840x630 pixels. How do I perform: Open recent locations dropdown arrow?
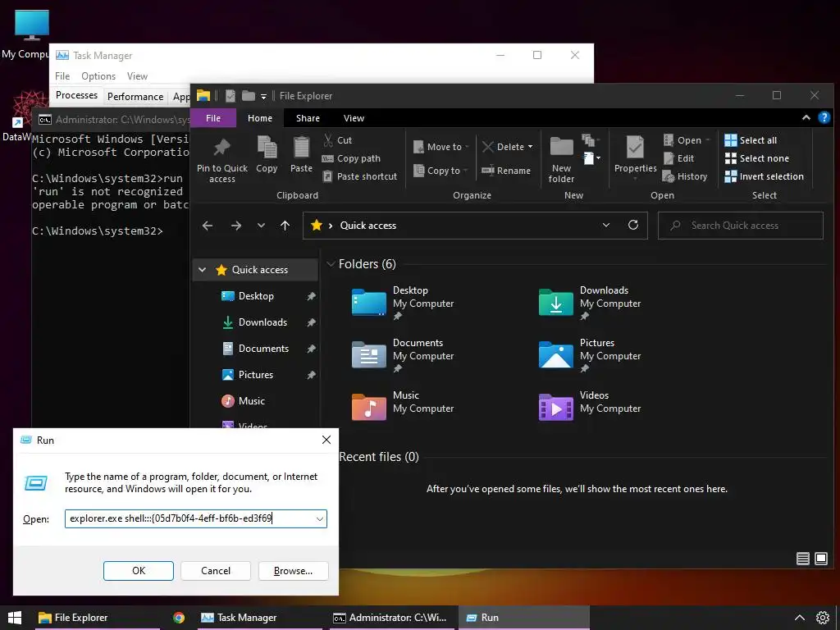(x=261, y=226)
